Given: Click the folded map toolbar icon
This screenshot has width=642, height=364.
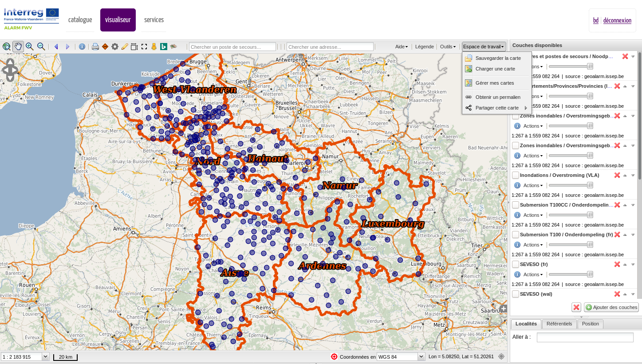Looking at the screenshot, I should [x=173, y=46].
